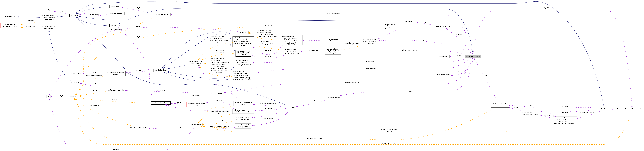
Task: Select the m_deviceAdditionListeners edge label
Action: coord(268,104)
